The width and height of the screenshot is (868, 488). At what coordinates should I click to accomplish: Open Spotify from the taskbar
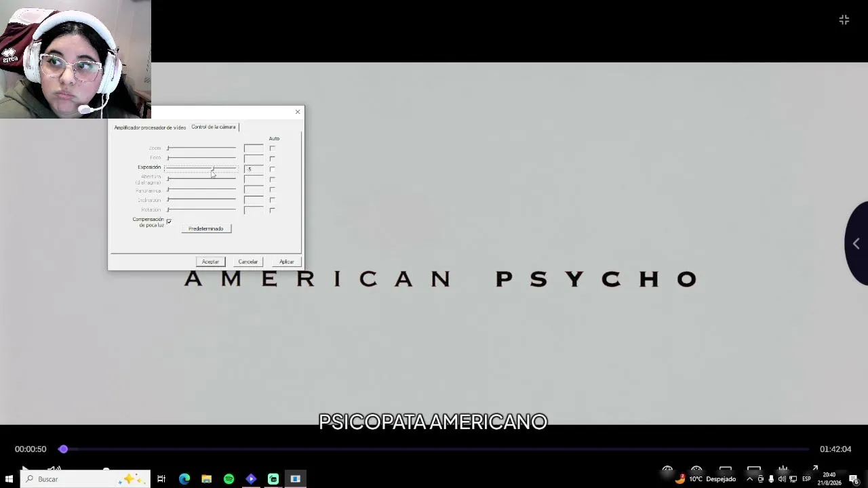click(x=229, y=479)
